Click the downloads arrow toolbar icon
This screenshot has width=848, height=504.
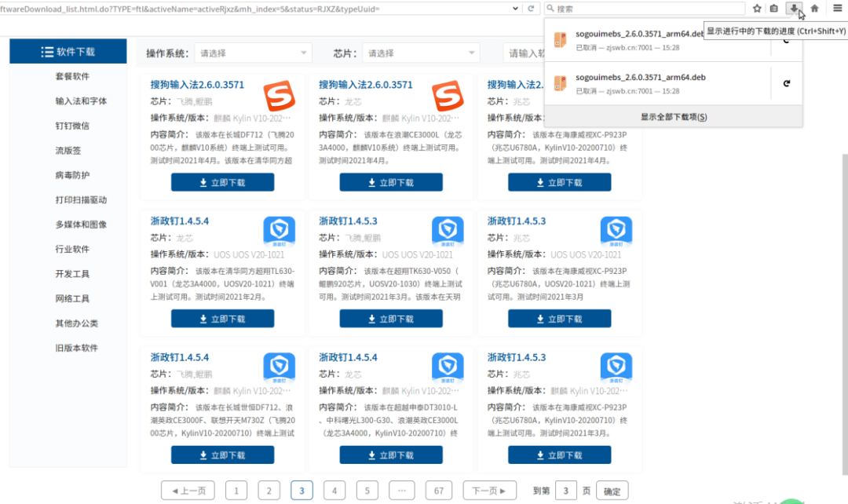coord(794,8)
